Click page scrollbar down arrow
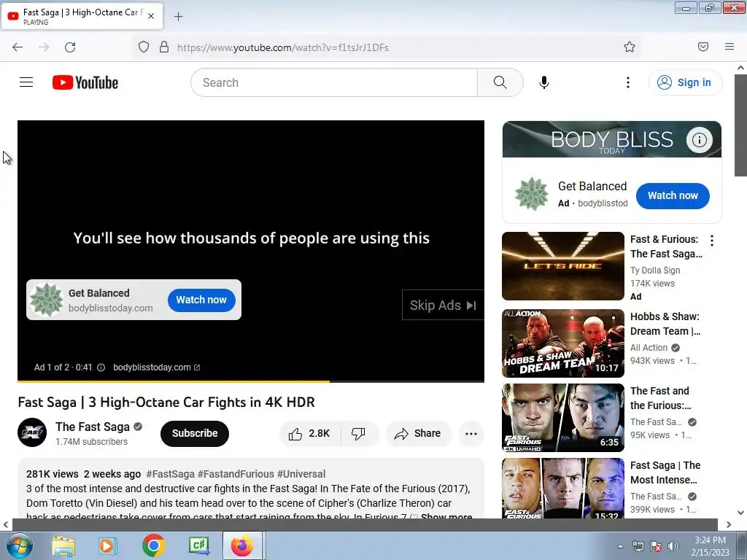The image size is (747, 560). pos(740,513)
